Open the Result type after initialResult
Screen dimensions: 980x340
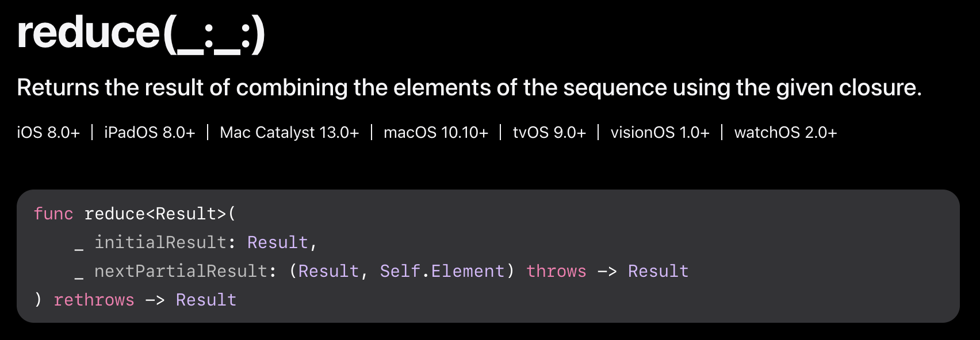pyautogui.click(x=277, y=242)
